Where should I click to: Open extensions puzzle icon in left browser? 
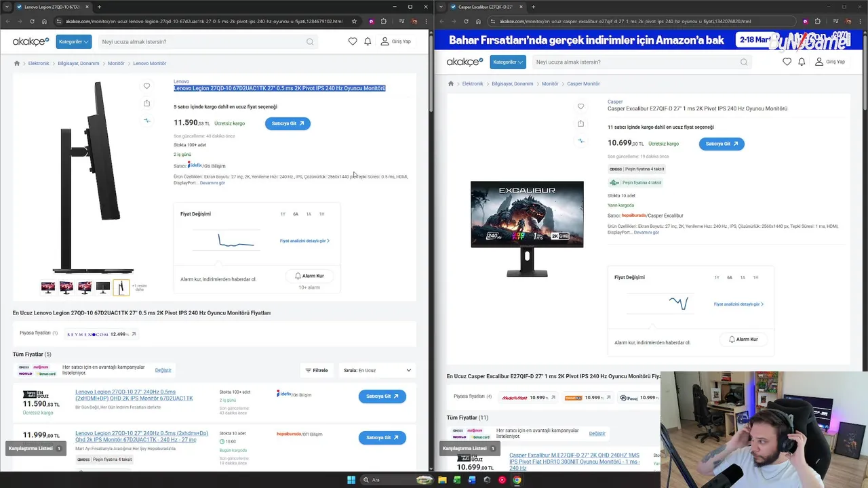point(384,21)
